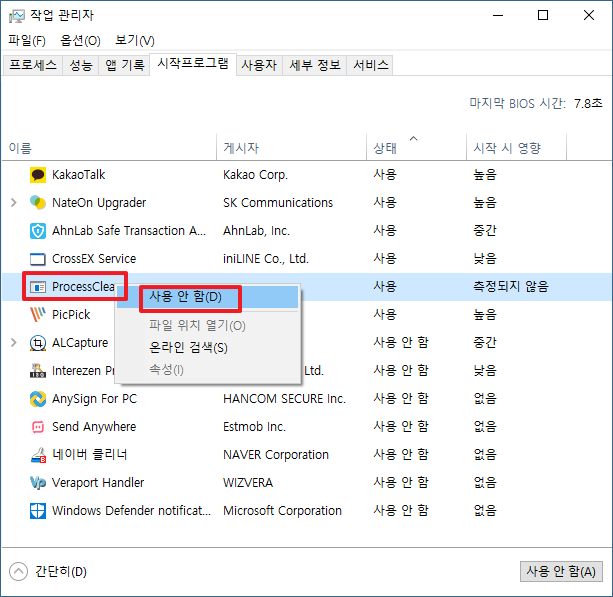Click the ALCapture icon
The width and height of the screenshot is (613, 597).
point(38,343)
